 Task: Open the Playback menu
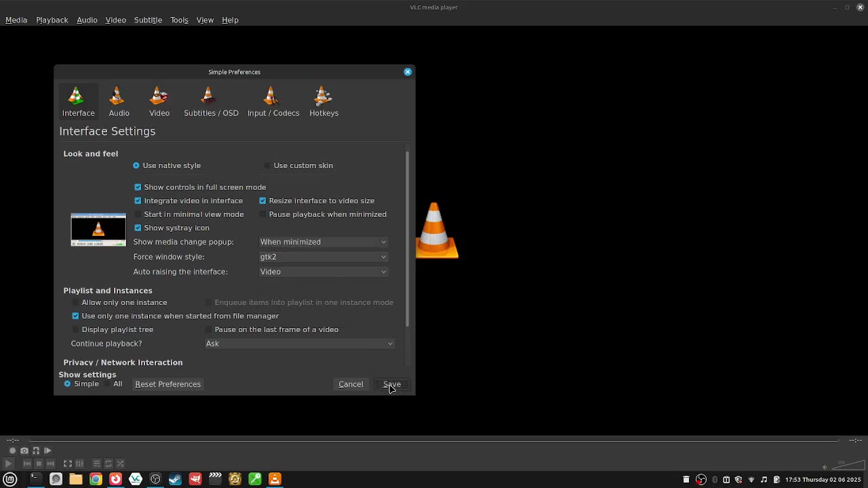[x=52, y=20]
